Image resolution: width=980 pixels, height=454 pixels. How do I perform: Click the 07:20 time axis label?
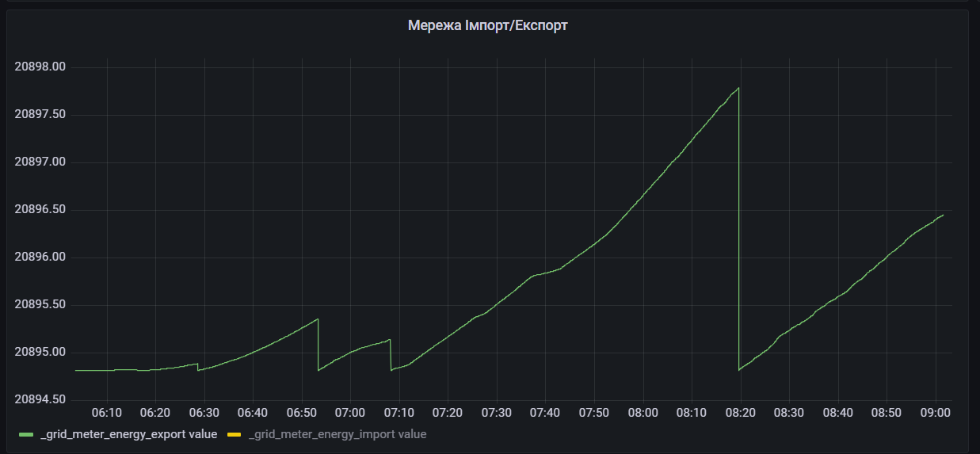[448, 413]
